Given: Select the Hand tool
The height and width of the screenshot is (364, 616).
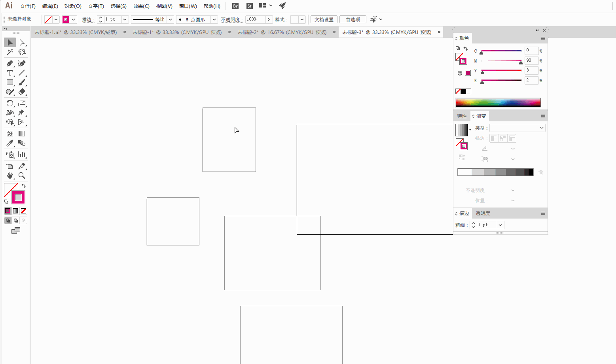Looking at the screenshot, I should [x=9, y=175].
